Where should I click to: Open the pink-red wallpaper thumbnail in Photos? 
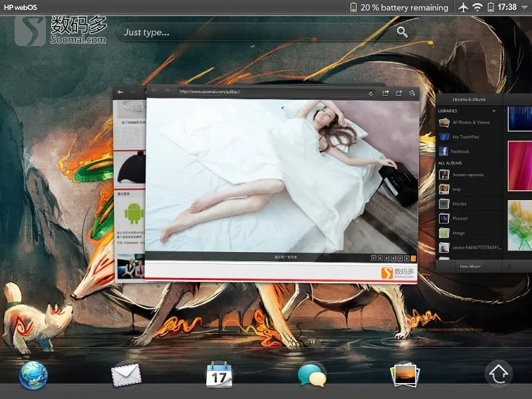520,166
